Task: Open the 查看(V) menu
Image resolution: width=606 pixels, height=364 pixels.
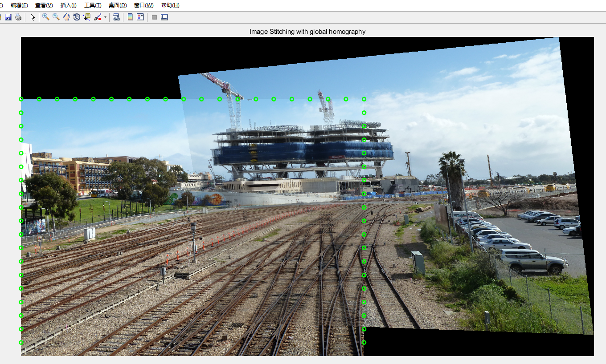Action: point(43,5)
